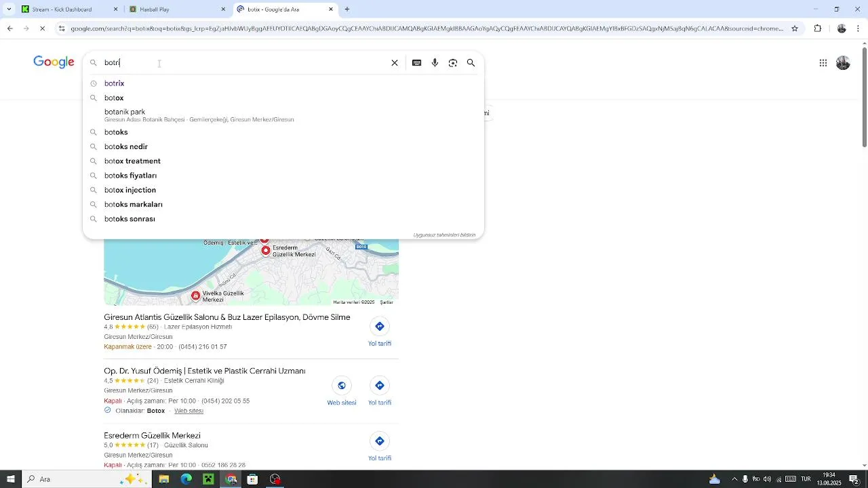Select Esrederm Güzellik Merkezi map pin

tap(266, 250)
